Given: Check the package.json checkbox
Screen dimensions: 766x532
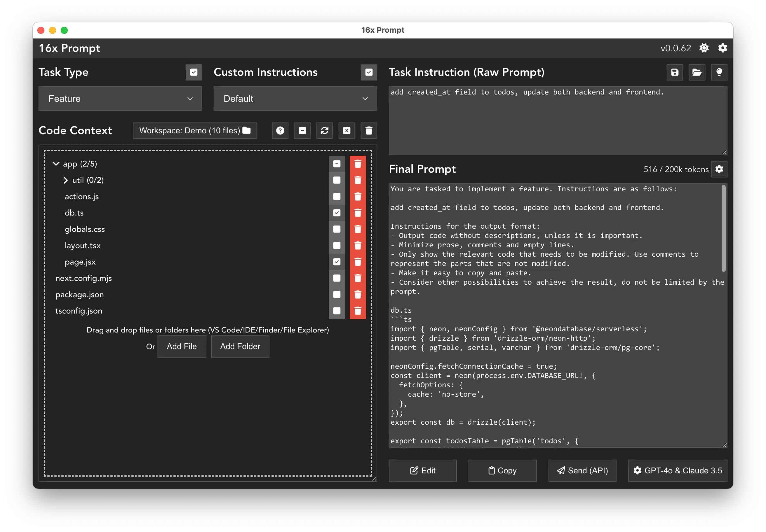Looking at the screenshot, I should pyautogui.click(x=337, y=294).
